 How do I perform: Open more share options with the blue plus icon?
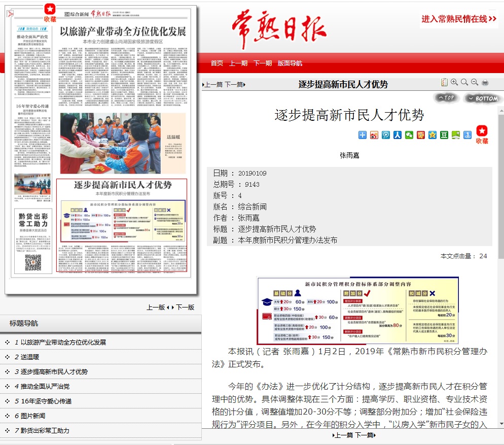[x=362, y=135]
